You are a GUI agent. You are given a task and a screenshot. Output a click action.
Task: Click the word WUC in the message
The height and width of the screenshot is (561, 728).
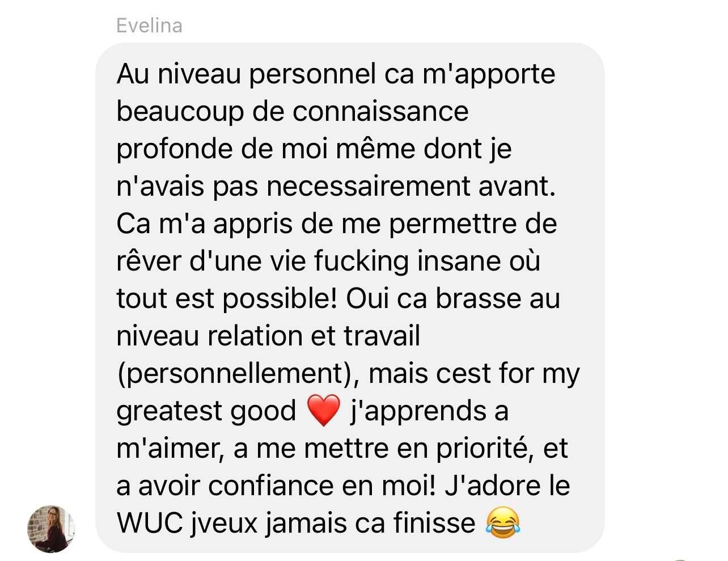[150, 523]
